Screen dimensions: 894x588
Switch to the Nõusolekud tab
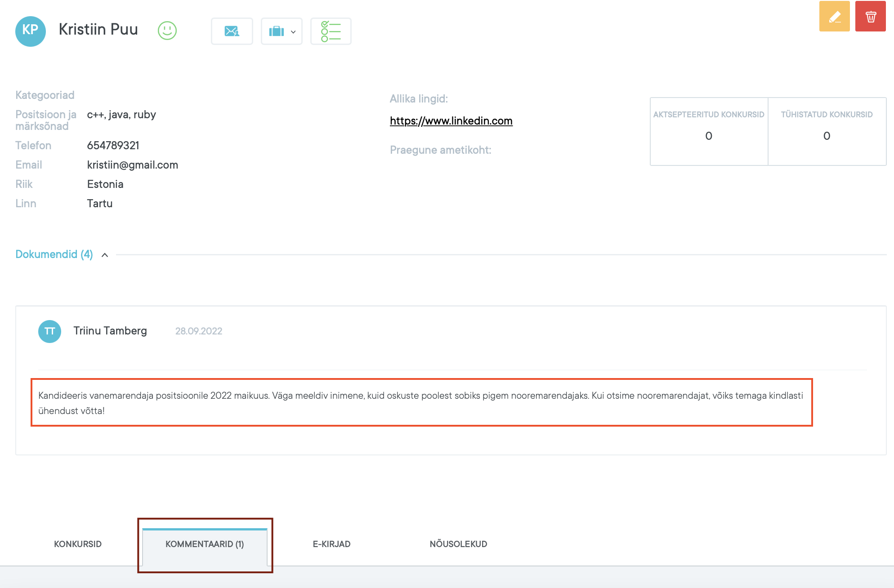458,544
